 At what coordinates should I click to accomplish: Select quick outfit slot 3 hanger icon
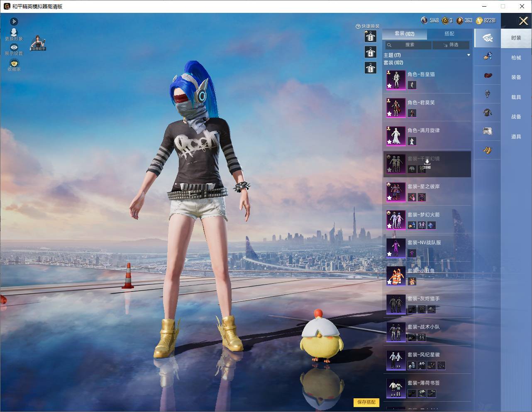tap(370, 36)
